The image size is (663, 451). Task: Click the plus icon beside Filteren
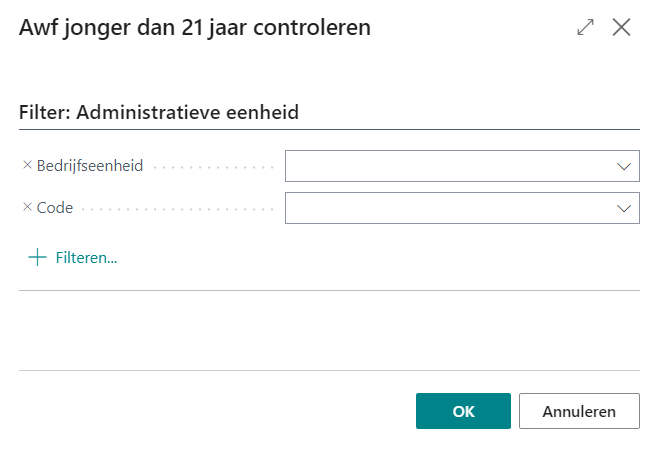(38, 257)
